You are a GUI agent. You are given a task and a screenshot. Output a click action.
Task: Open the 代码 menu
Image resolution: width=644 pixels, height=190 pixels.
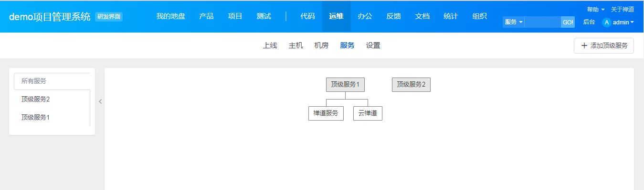pyautogui.click(x=307, y=16)
